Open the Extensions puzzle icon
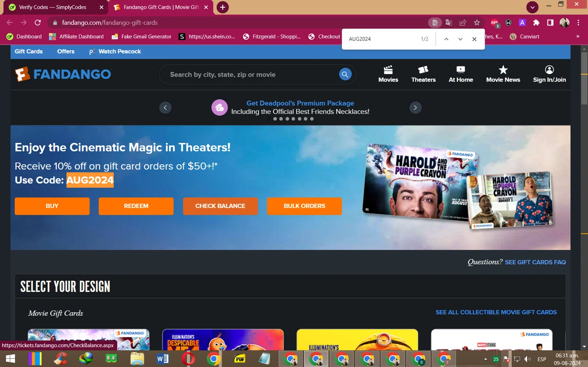 point(536,23)
